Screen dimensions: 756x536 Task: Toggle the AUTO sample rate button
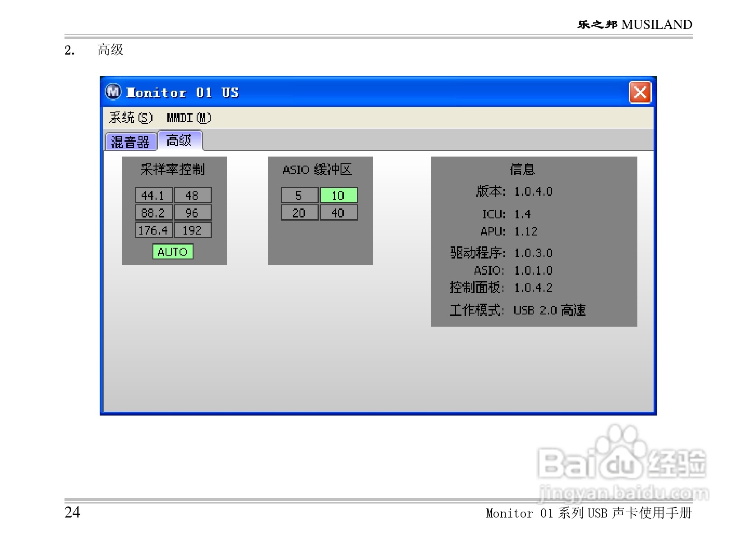[x=173, y=252]
